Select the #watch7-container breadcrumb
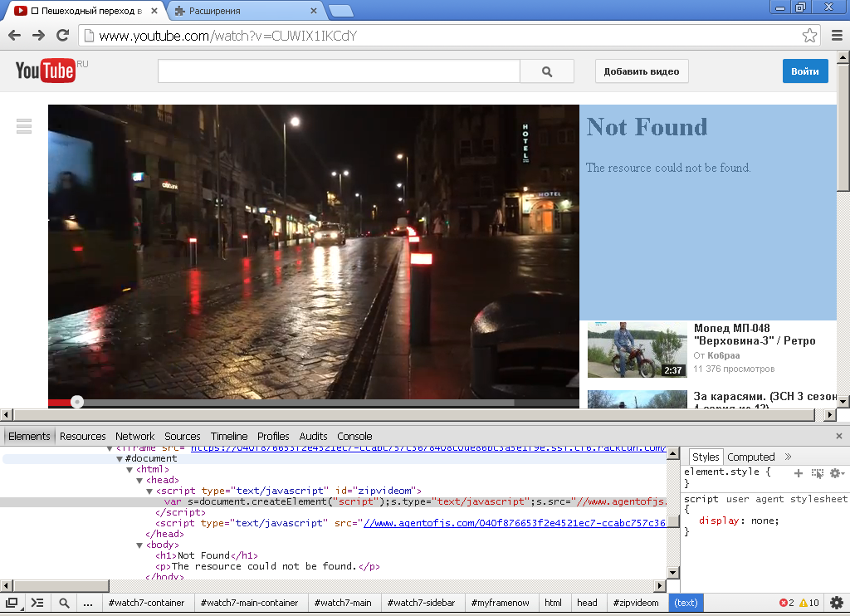 tap(146, 603)
